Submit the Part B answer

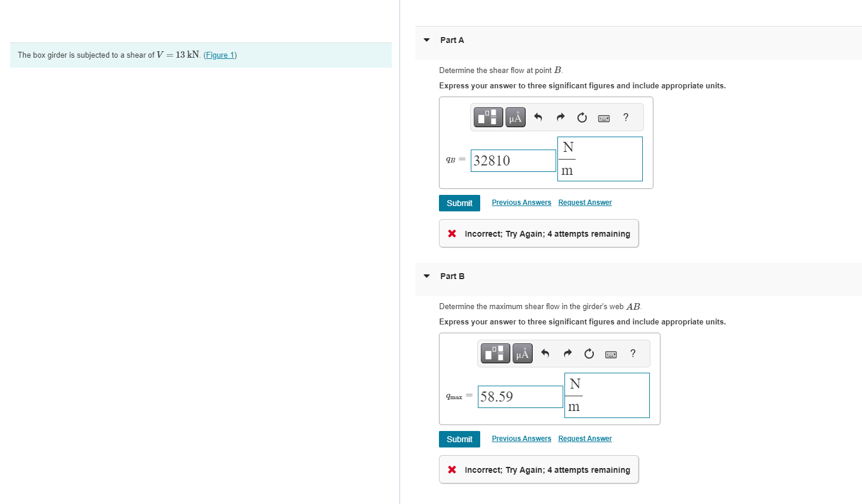coord(460,439)
